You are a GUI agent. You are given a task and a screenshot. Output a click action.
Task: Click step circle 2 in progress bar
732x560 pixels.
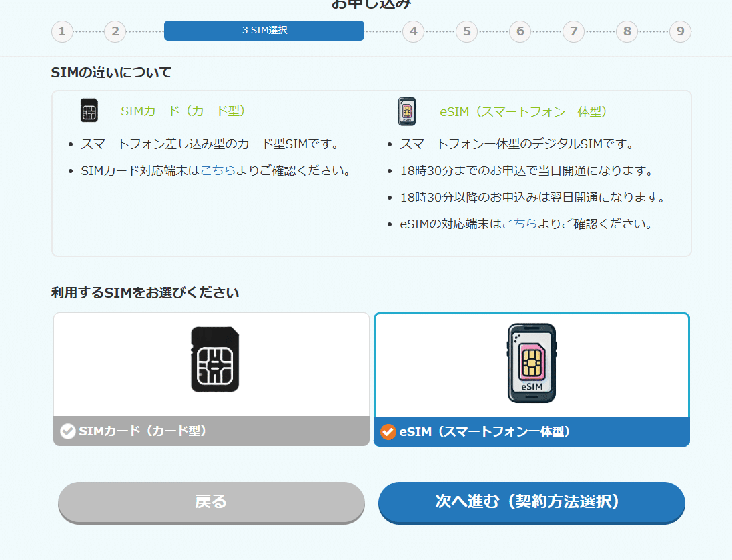click(115, 31)
